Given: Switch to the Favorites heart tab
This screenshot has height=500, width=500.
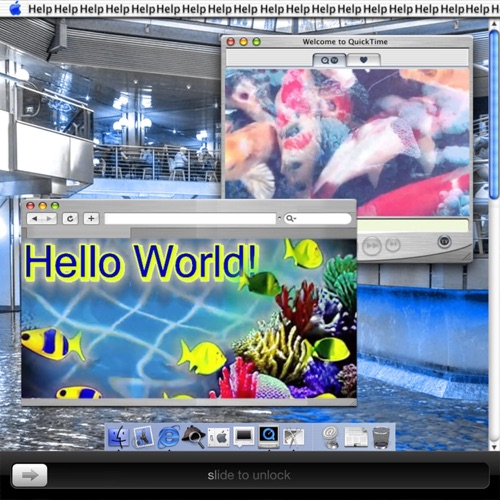Looking at the screenshot, I should click(364, 60).
